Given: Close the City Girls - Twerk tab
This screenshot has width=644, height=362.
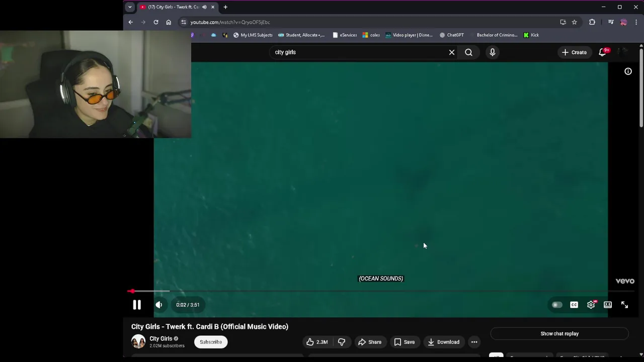Looking at the screenshot, I should (x=213, y=7).
